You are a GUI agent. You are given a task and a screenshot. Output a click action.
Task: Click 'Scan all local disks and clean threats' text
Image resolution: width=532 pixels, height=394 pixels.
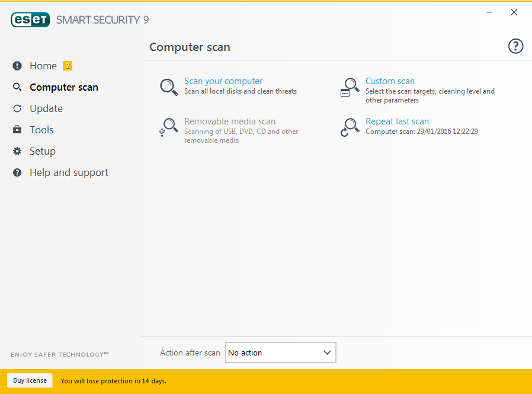241,91
